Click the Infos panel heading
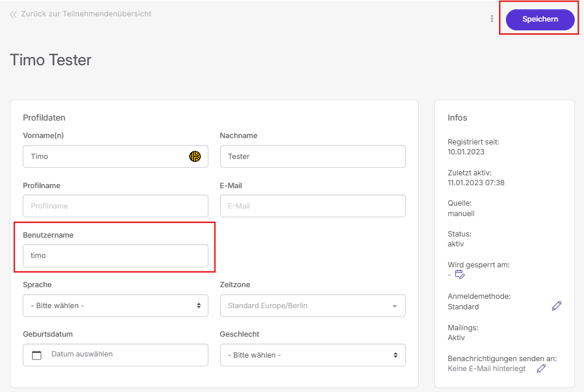This screenshot has width=584, height=392. (458, 118)
